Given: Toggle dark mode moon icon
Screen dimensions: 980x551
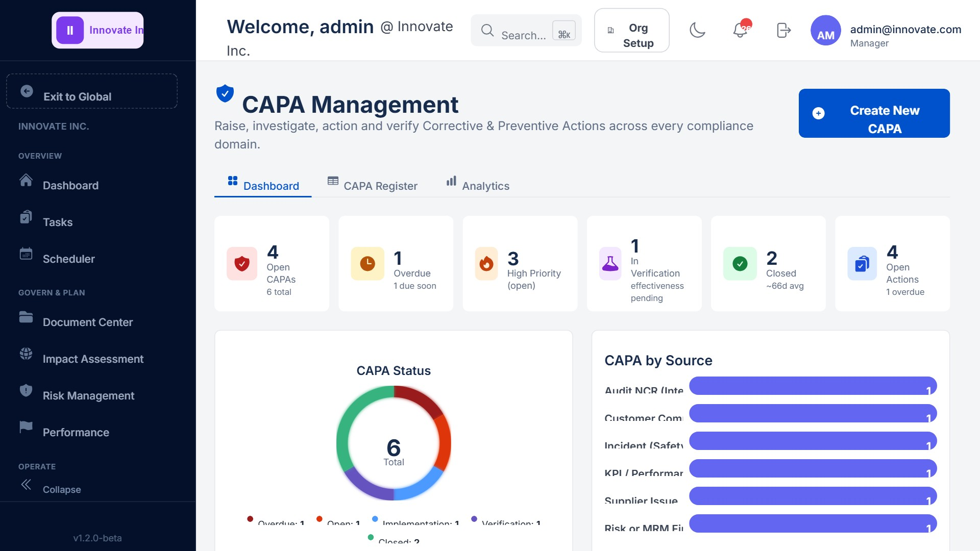Looking at the screenshot, I should pyautogui.click(x=697, y=30).
